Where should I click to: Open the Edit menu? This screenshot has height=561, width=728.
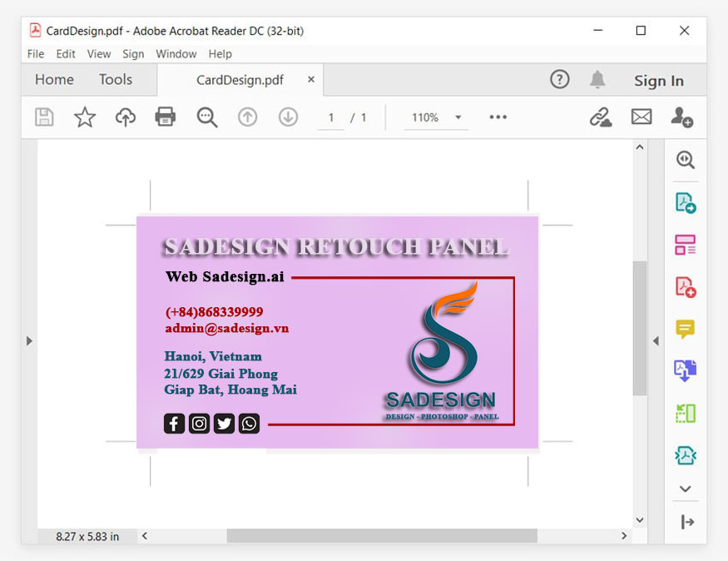pos(66,54)
